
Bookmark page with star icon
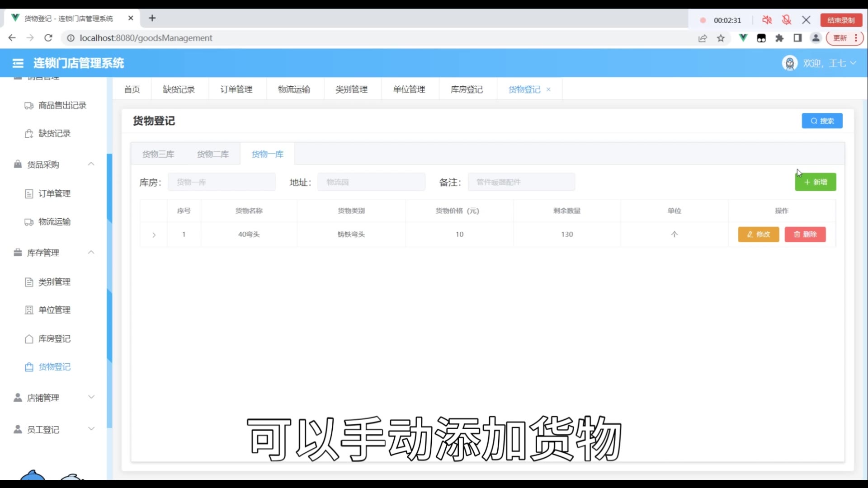(x=721, y=38)
